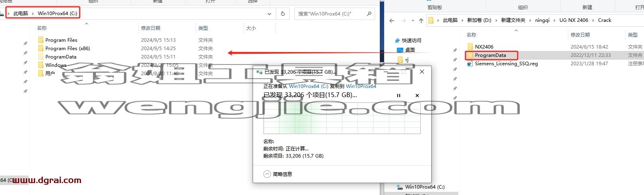The width and height of the screenshot is (644, 195).
Task: Open the Program Files (x86) folder
Action: pyautogui.click(x=67, y=48)
